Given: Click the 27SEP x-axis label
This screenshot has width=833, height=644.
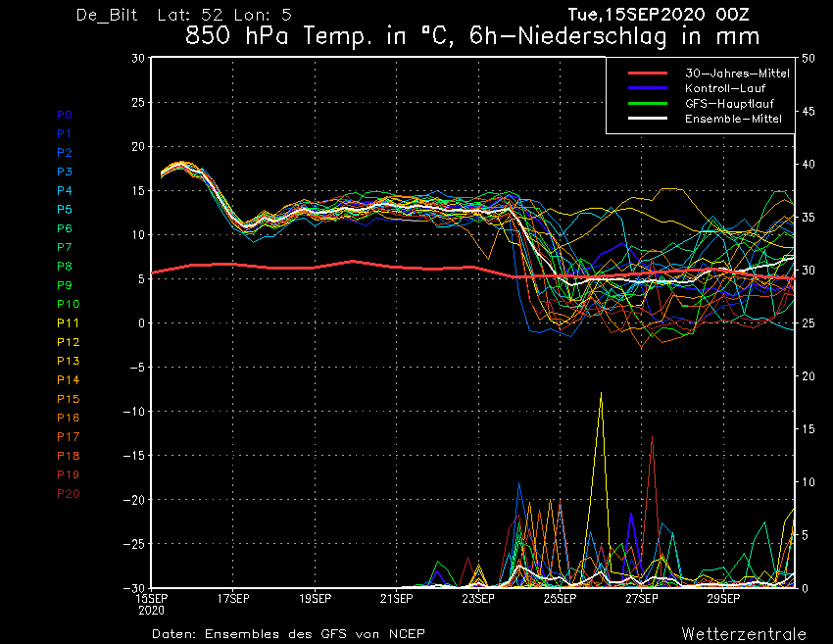Looking at the screenshot, I should [x=642, y=599].
